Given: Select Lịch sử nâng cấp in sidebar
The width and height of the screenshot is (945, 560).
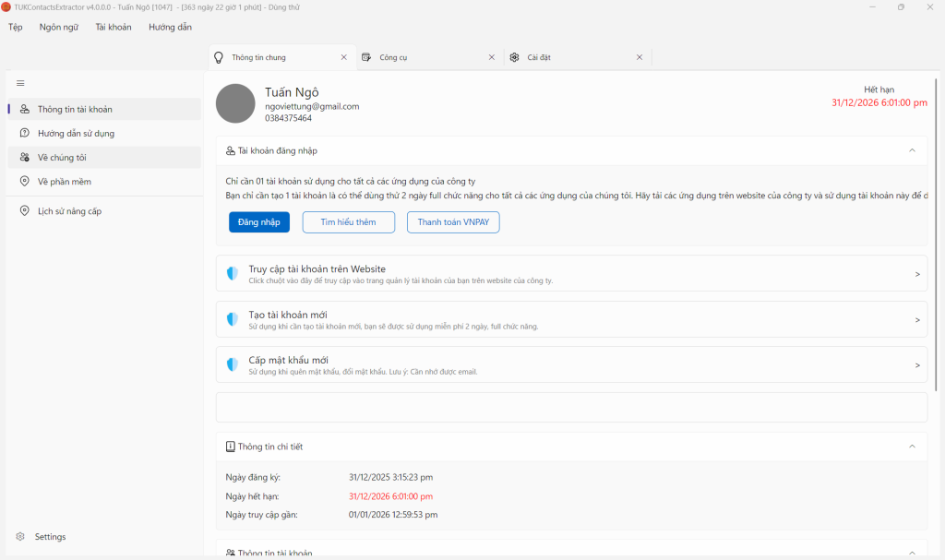Looking at the screenshot, I should point(69,211).
